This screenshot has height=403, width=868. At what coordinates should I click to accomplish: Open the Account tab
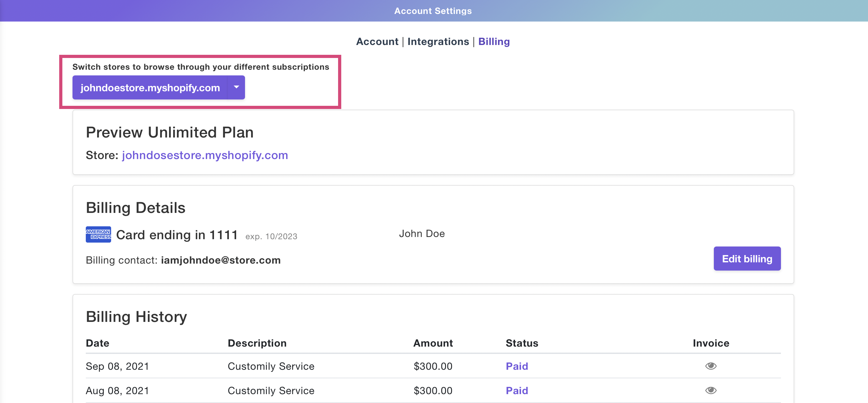[377, 42]
